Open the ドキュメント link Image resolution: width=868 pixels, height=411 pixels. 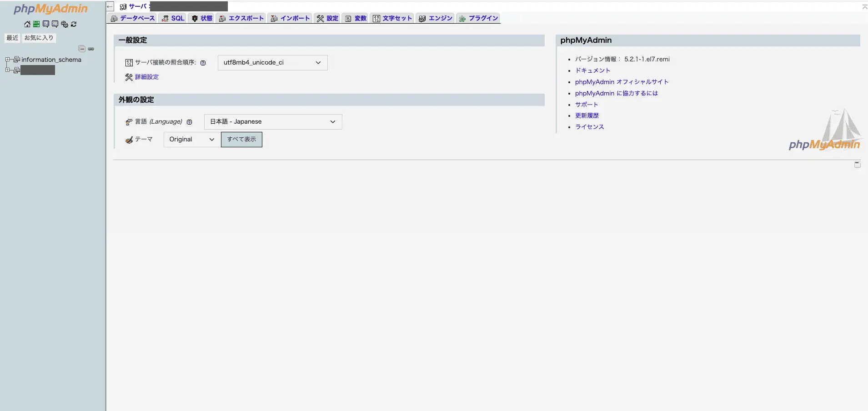pos(592,70)
